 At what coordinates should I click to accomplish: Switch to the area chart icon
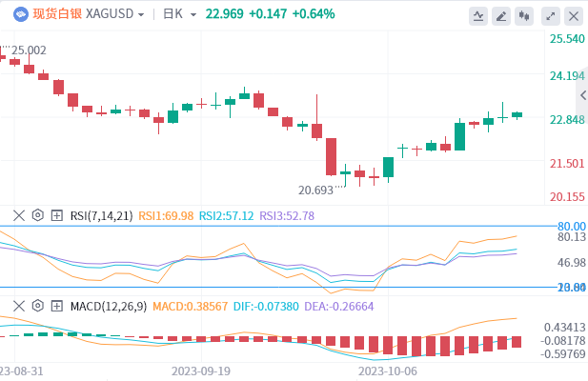(x=501, y=15)
